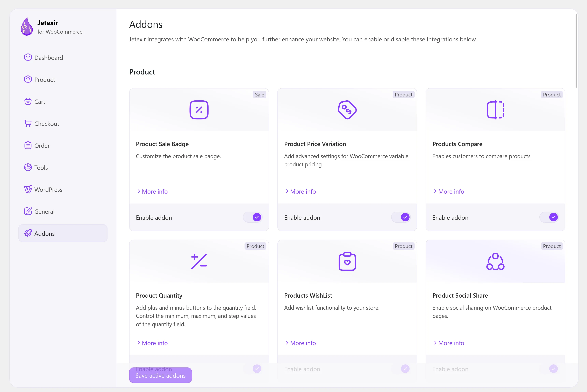Toggle Enable addon for Products WishList

(x=401, y=369)
